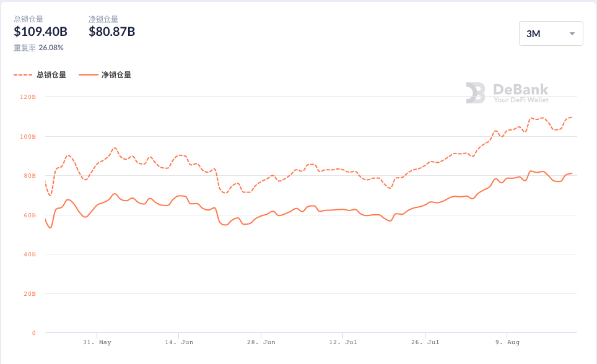Viewport: 597px width, 364px height.
Task: Click the $109.40B total locked value
Action: tap(40, 32)
